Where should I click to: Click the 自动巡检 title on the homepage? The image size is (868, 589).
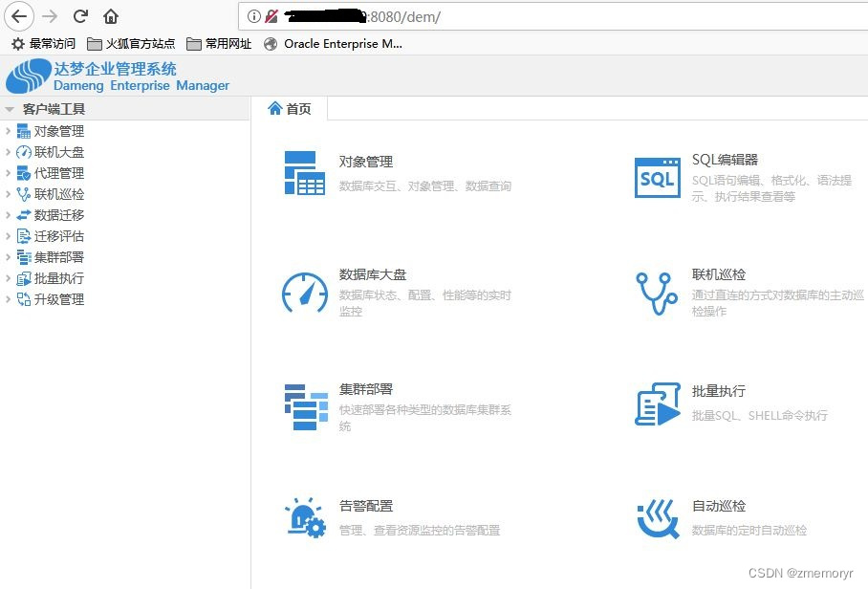click(719, 506)
